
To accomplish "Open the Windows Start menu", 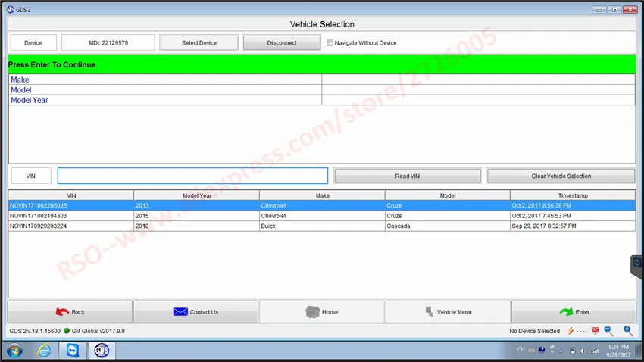I will [x=15, y=351].
